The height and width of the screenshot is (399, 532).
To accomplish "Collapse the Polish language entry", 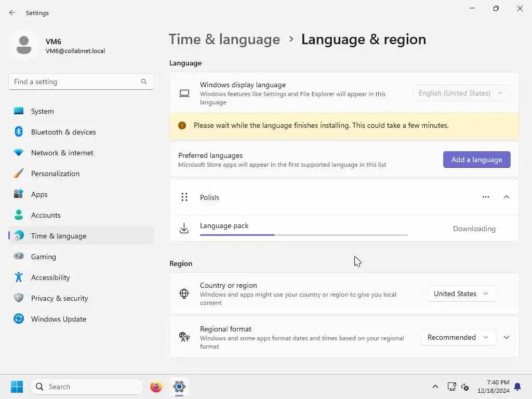I will pos(507,197).
